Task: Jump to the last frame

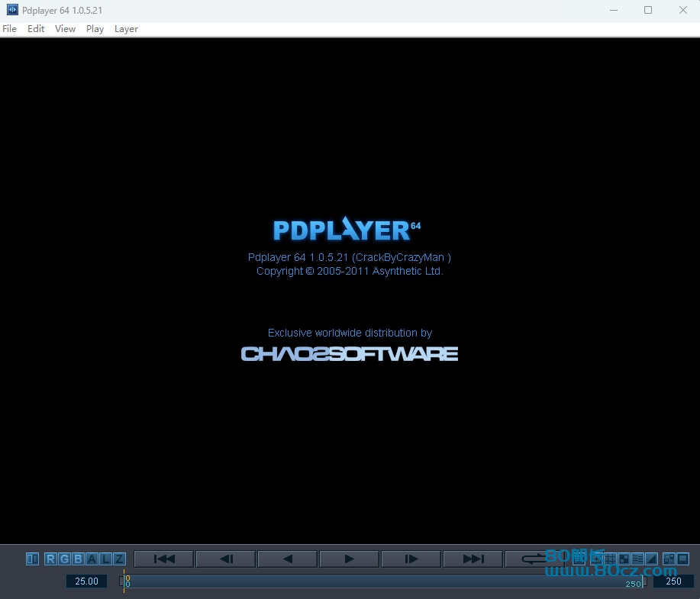Action: [473, 559]
